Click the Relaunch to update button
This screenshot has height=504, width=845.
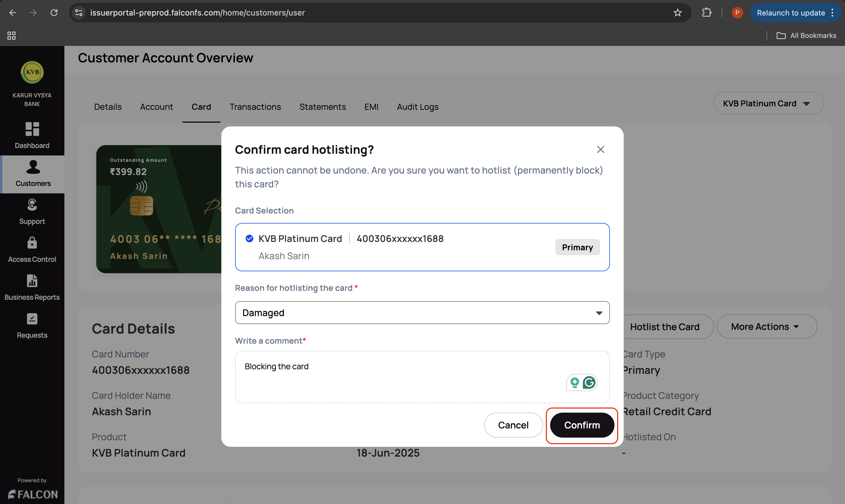790,13
